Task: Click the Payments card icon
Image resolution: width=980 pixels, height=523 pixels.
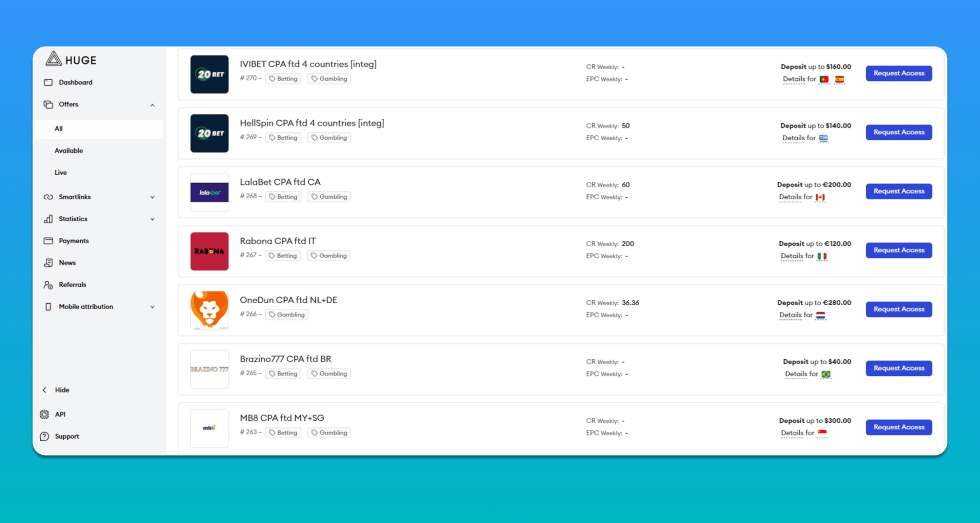Action: 48,241
